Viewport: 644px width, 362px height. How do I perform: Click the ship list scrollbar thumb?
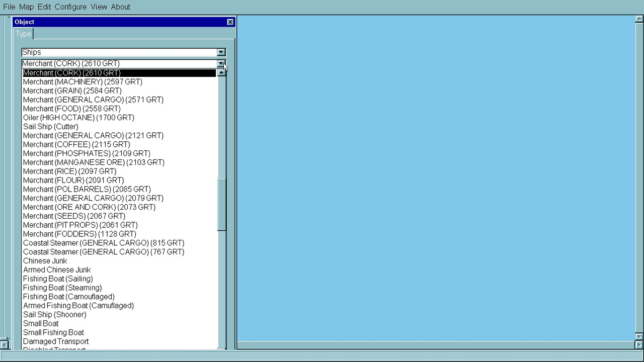(222, 204)
